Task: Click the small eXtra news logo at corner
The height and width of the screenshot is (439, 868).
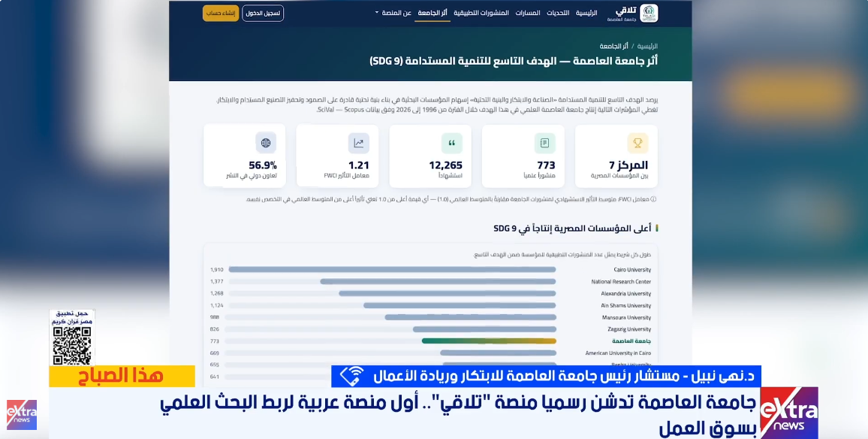Action: (x=22, y=415)
